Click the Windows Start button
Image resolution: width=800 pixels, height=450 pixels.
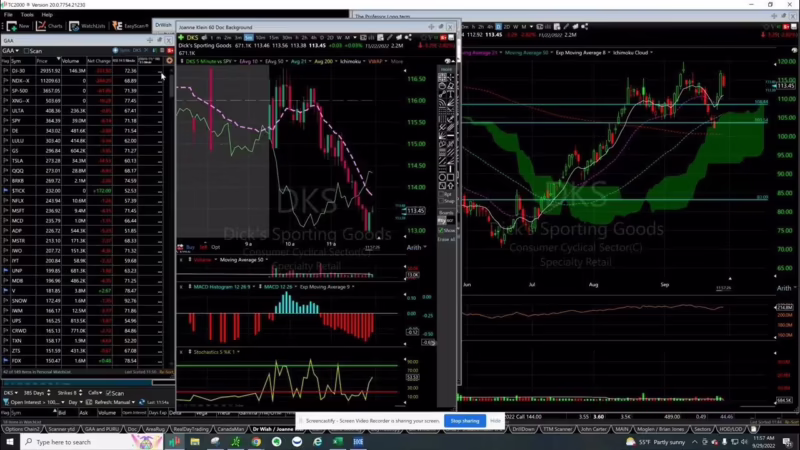click(x=9, y=442)
